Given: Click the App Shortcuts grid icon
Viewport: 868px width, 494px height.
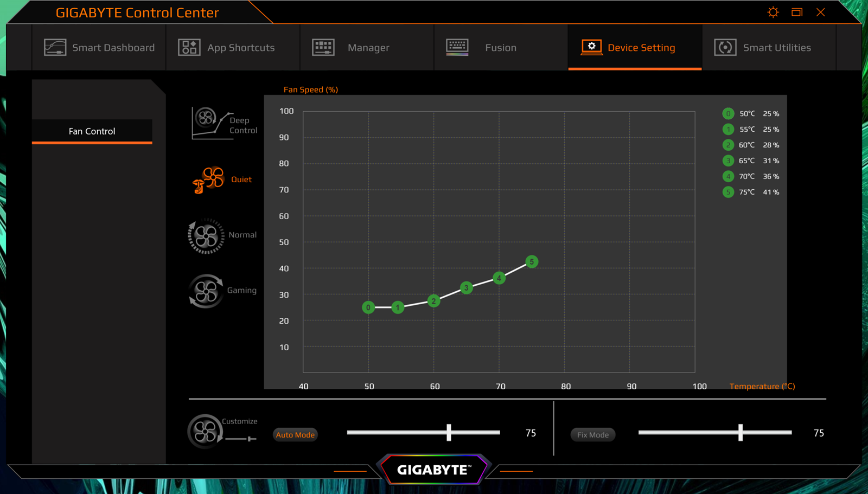Looking at the screenshot, I should [x=189, y=48].
